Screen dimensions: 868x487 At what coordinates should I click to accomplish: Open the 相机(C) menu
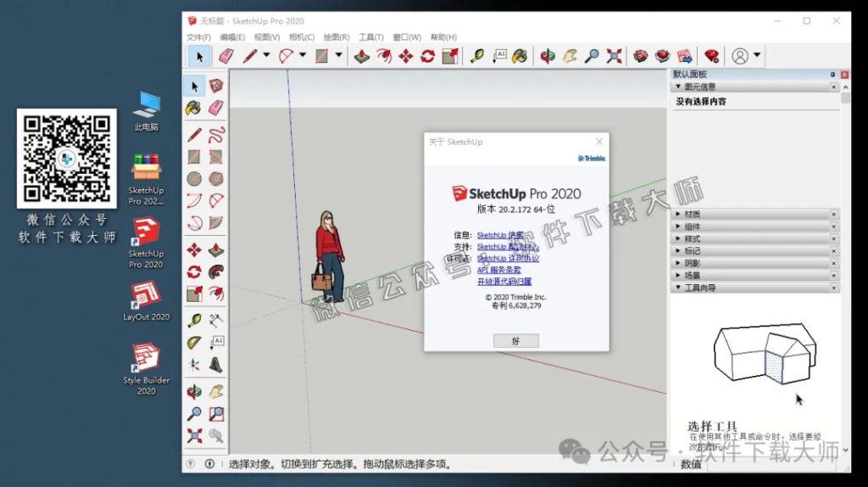tap(302, 37)
